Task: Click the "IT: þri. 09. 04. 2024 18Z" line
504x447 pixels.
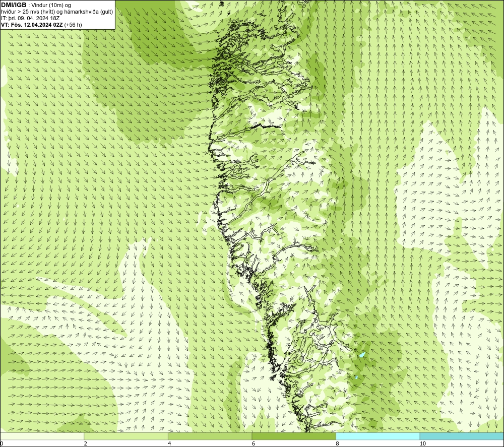Action: (31, 18)
